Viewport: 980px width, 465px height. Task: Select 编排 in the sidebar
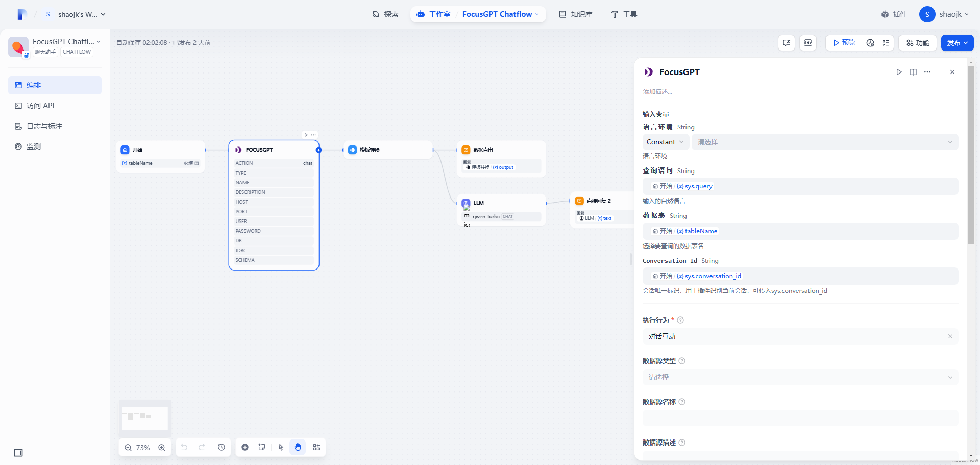[x=55, y=85]
